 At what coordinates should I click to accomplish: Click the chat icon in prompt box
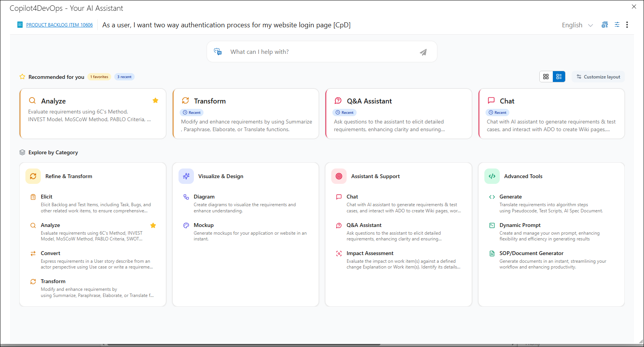pyautogui.click(x=218, y=52)
